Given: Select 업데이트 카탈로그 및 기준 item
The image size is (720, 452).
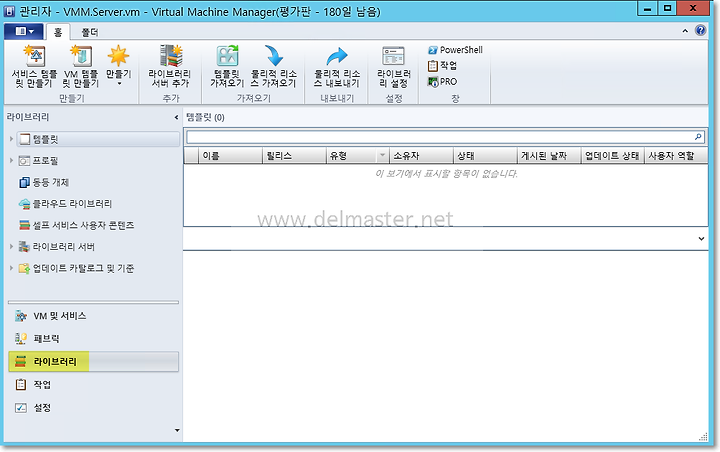Looking at the screenshot, I should pyautogui.click(x=76, y=268).
